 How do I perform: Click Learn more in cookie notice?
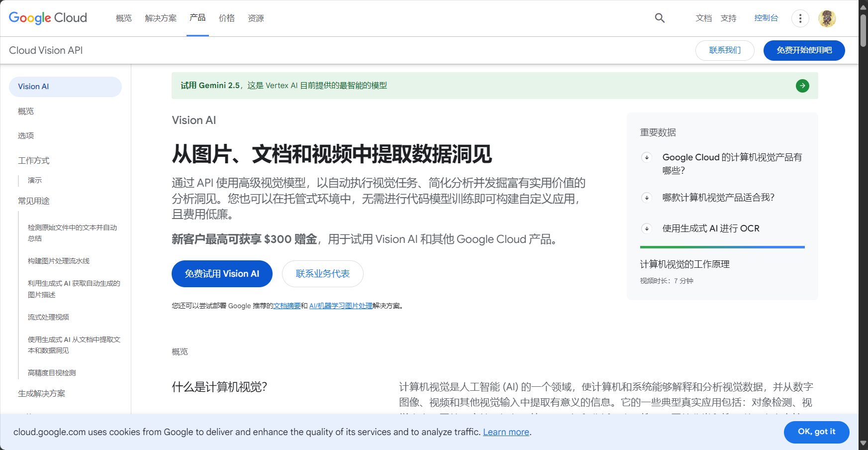pyautogui.click(x=506, y=432)
